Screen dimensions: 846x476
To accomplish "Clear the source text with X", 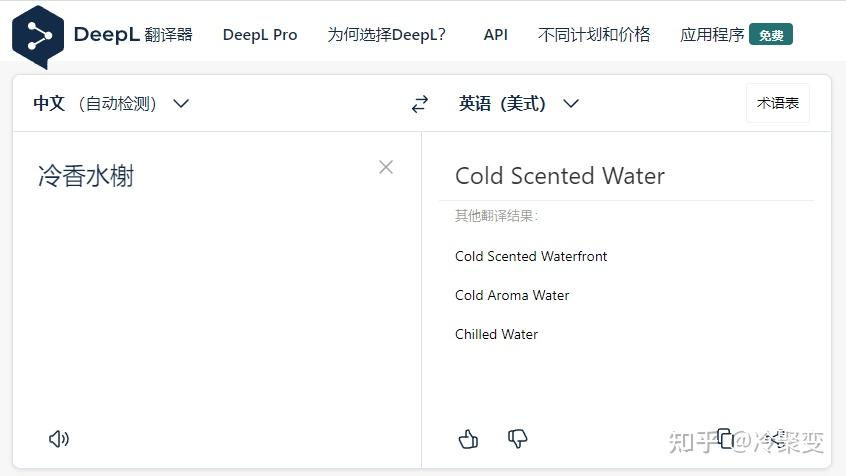I will 386,167.
